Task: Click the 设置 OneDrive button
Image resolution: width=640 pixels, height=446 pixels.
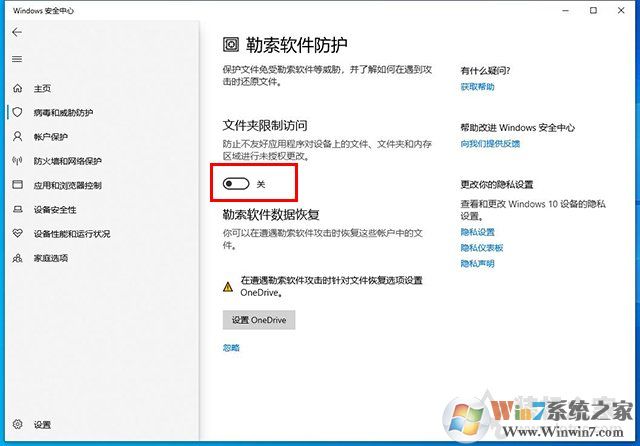Action: (x=259, y=320)
